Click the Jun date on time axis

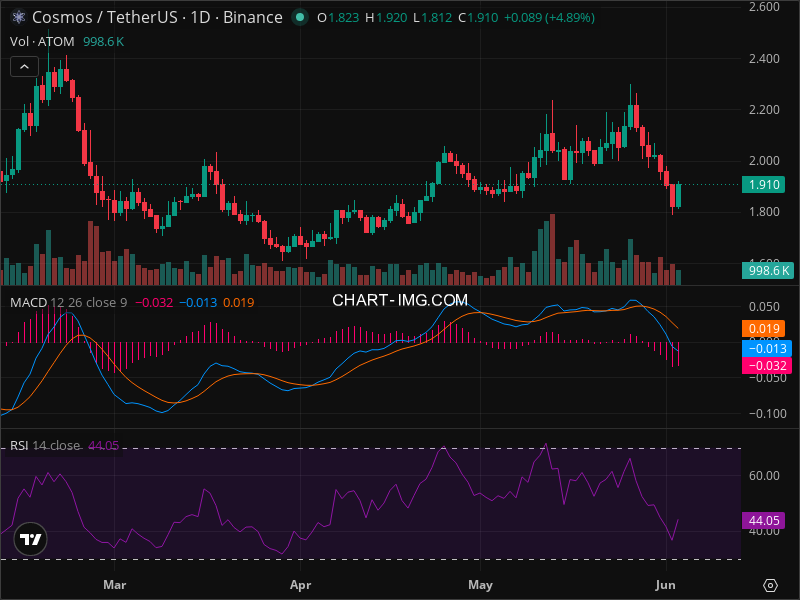tap(665, 585)
